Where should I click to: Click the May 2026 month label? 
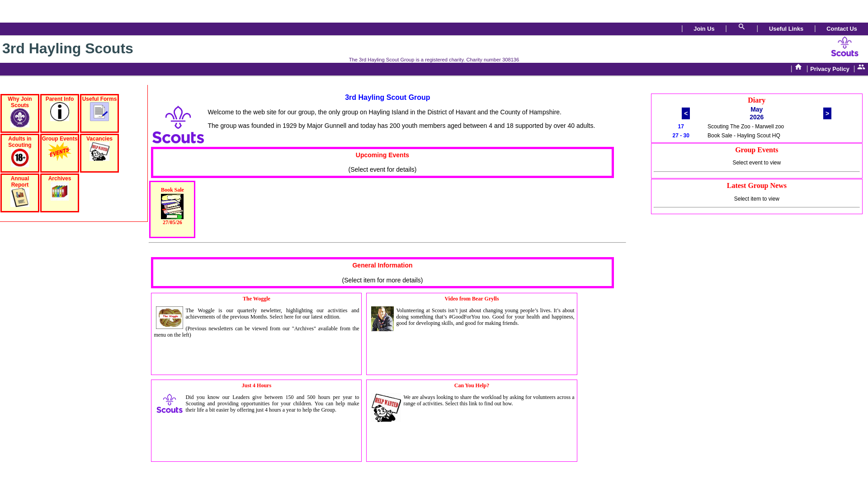[756, 113]
